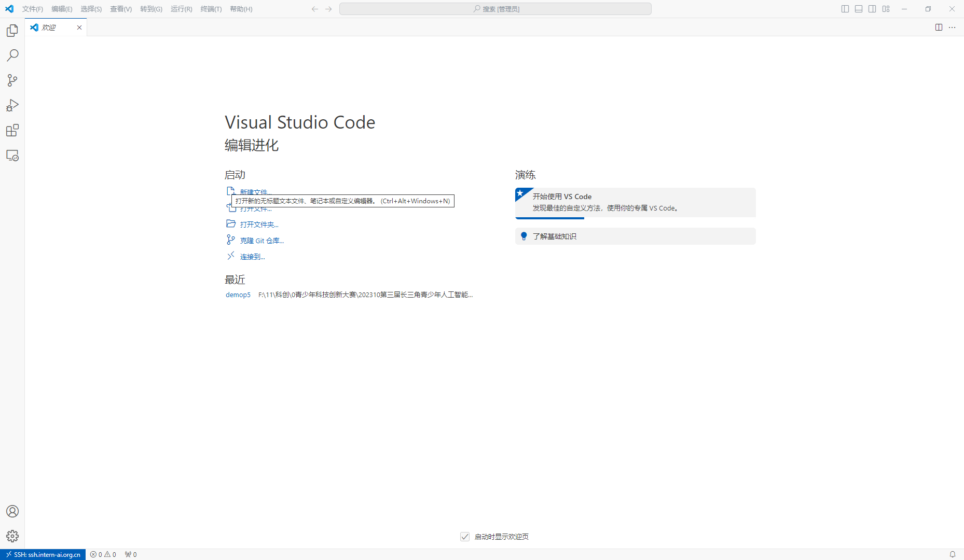Click the git branch icon beside 克隆 Git 仓库
The width and height of the screenshot is (964, 560).
pos(231,240)
